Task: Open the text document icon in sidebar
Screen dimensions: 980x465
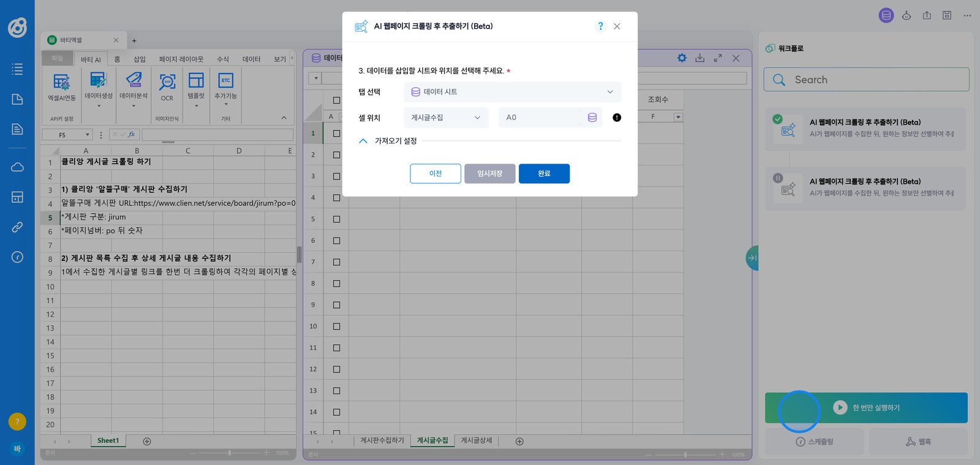Action: [17, 129]
